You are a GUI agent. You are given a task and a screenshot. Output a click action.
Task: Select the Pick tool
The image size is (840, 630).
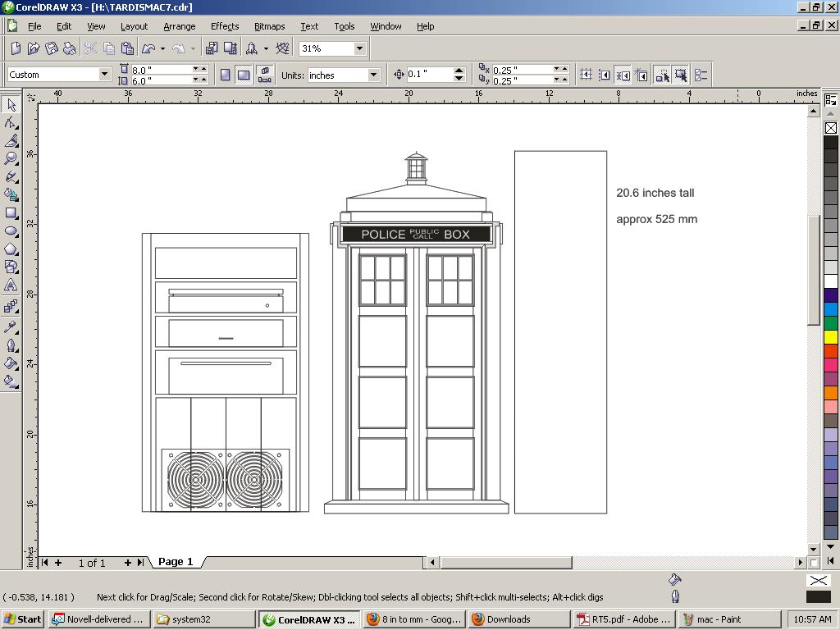pyautogui.click(x=11, y=104)
